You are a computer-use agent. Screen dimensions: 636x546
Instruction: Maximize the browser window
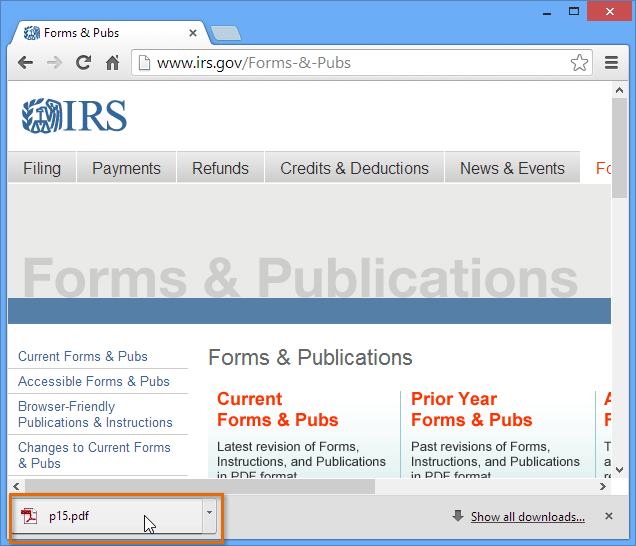(574, 11)
